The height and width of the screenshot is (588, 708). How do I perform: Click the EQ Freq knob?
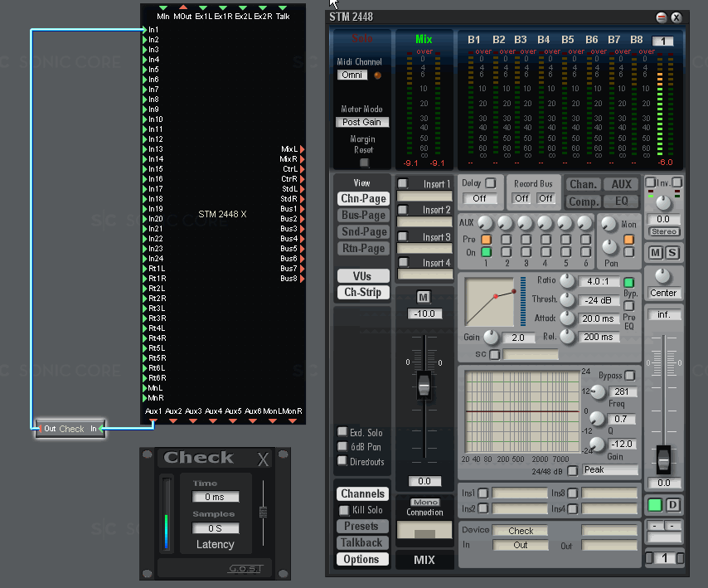click(599, 391)
